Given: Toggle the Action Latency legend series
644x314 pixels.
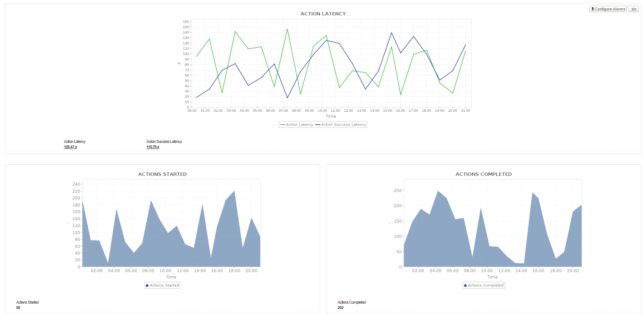Looking at the screenshot, I should 297,125.
